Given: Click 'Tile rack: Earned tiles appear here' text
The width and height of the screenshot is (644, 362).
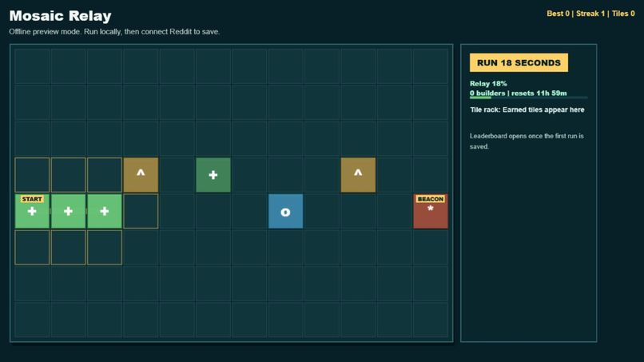Looking at the screenshot, I should (527, 109).
